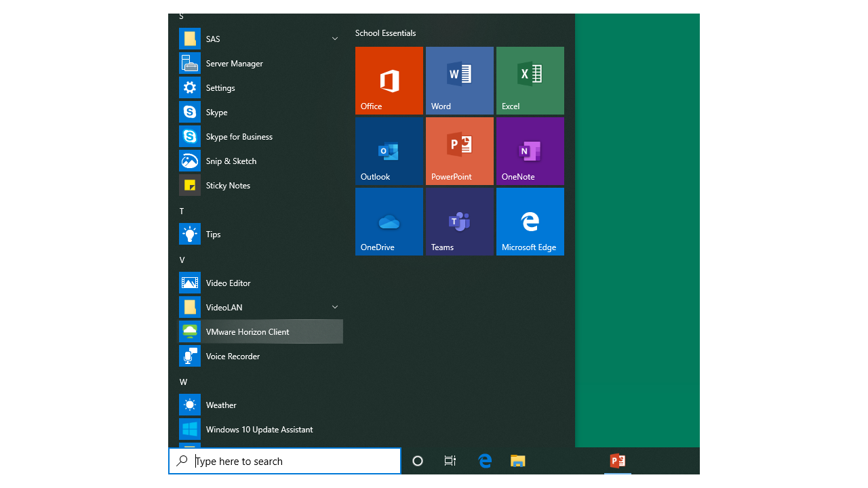This screenshot has width=868, height=488.
Task: Open Settings from the app list
Action: pos(220,88)
